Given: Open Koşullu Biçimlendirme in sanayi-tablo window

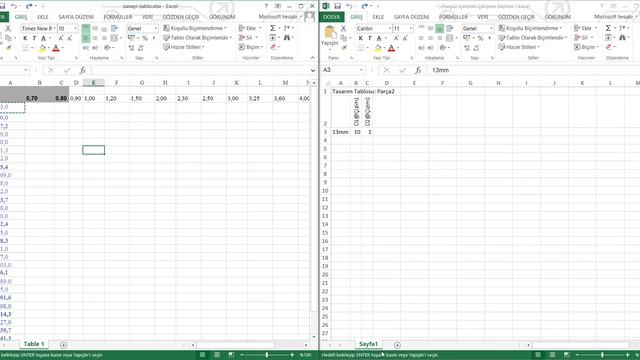Looking at the screenshot, I should pyautogui.click(x=195, y=28).
